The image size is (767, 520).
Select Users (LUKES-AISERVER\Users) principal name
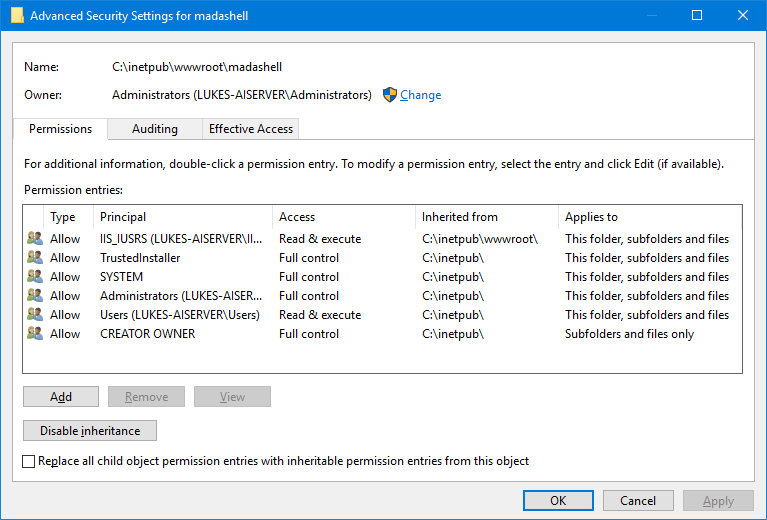click(180, 315)
